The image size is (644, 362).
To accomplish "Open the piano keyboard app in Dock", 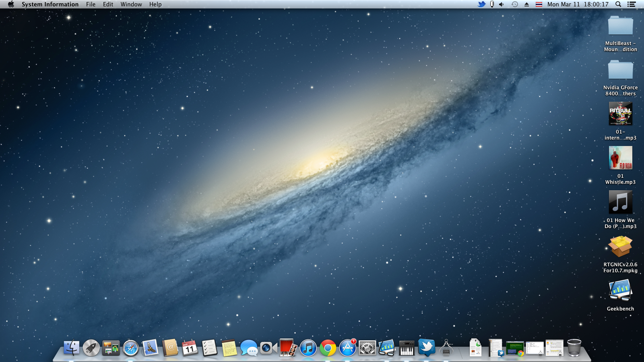I will point(407,348).
